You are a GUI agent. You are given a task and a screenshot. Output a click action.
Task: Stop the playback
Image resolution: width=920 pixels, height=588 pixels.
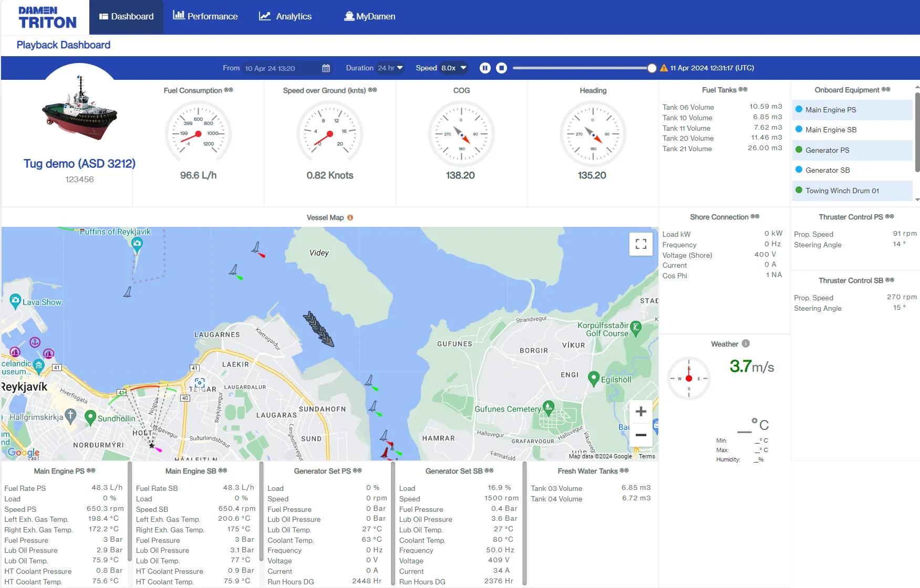[x=501, y=68]
